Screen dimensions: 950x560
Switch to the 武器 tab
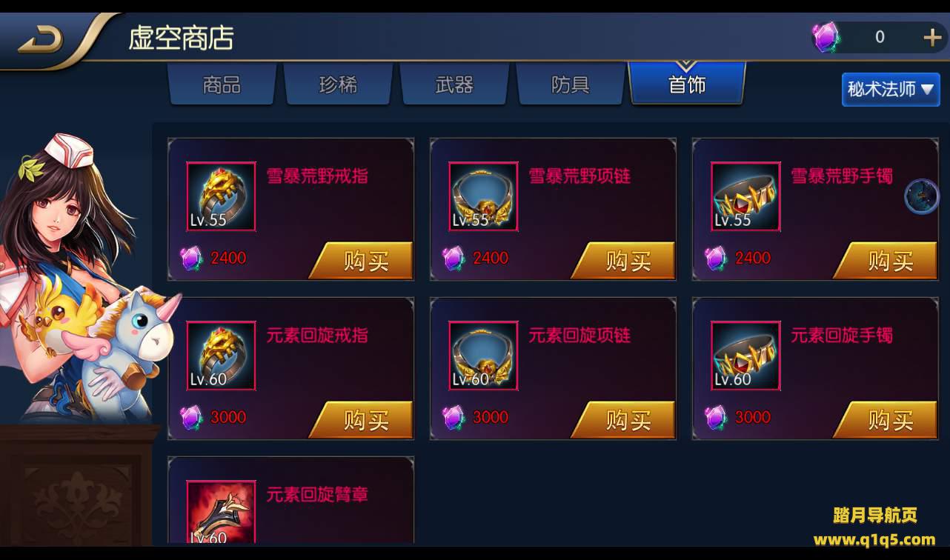[454, 84]
